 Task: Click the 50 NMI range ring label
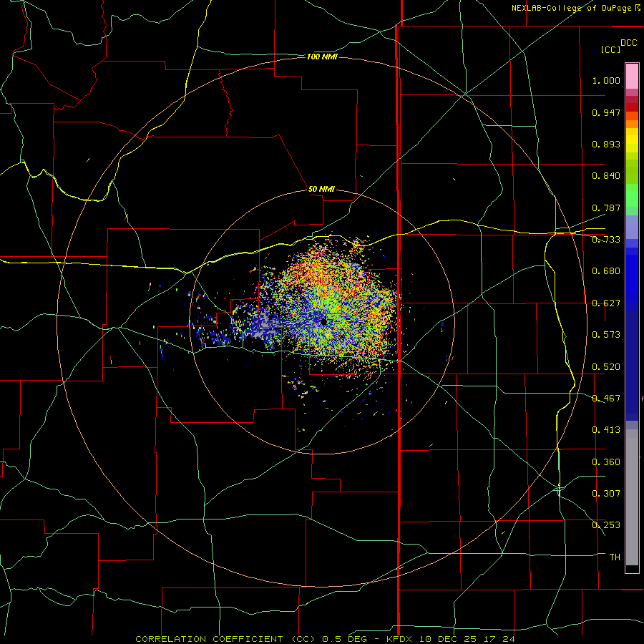[321, 190]
